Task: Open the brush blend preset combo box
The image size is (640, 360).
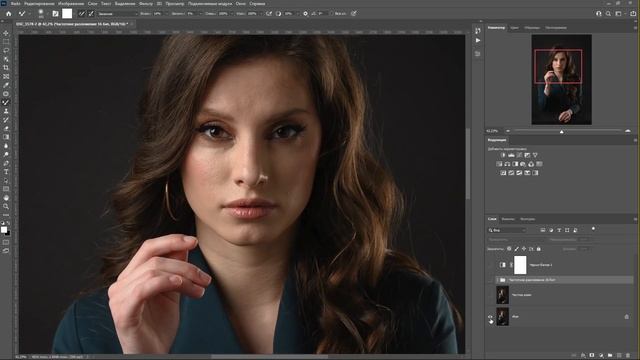Action: point(117,13)
